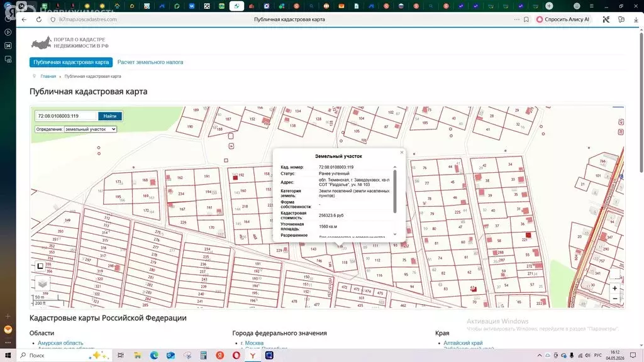Open the sidebar icon with badge 34
644x362 pixels.
pyautogui.click(x=8, y=45)
